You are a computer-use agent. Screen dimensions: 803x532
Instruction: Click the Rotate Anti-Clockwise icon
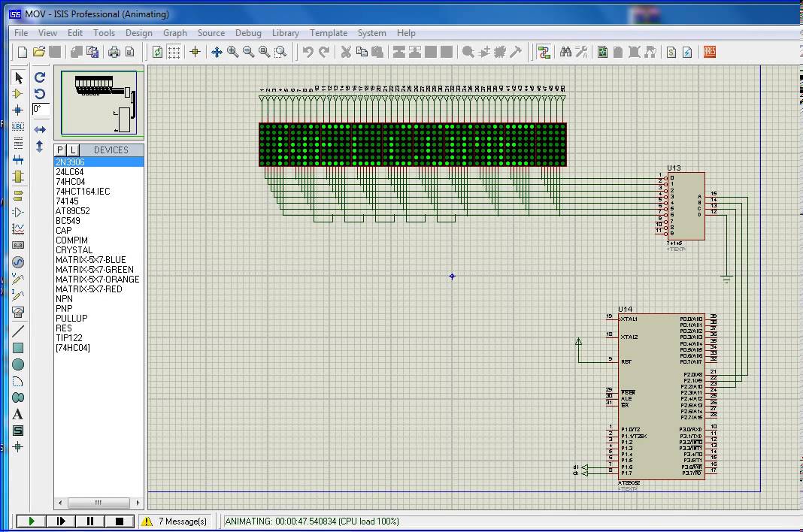click(x=40, y=94)
